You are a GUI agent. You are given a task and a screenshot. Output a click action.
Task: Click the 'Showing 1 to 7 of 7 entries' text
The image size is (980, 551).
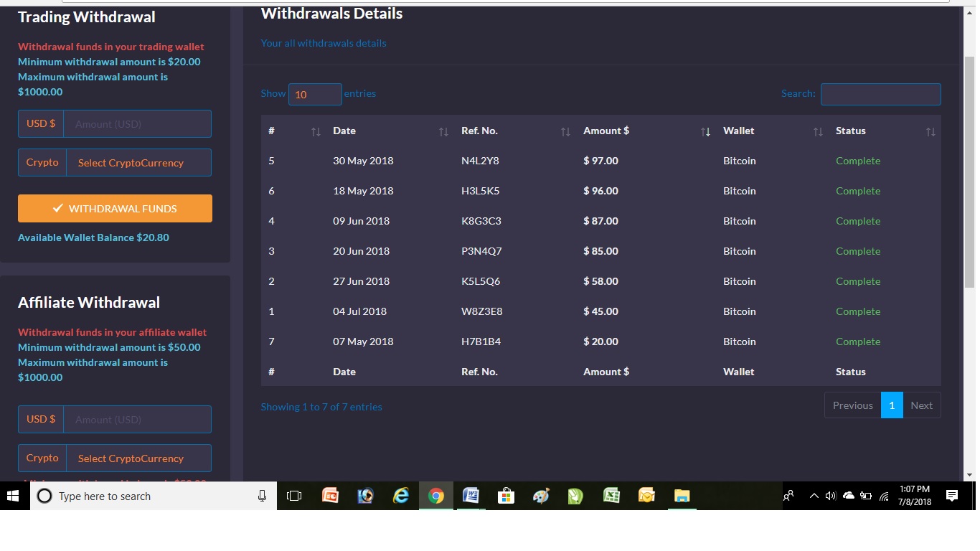(321, 407)
